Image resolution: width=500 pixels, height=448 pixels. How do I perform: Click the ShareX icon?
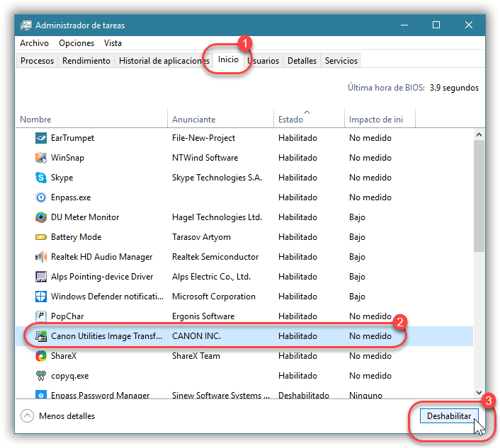[41, 356]
